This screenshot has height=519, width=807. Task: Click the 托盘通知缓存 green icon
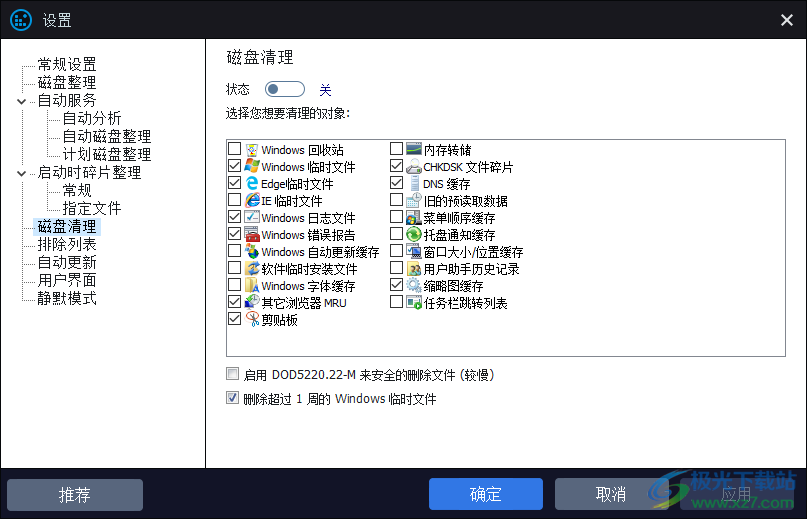click(414, 234)
